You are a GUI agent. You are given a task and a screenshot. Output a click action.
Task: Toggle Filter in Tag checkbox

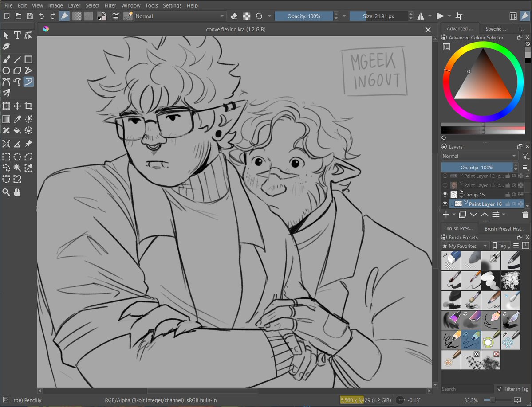click(499, 389)
